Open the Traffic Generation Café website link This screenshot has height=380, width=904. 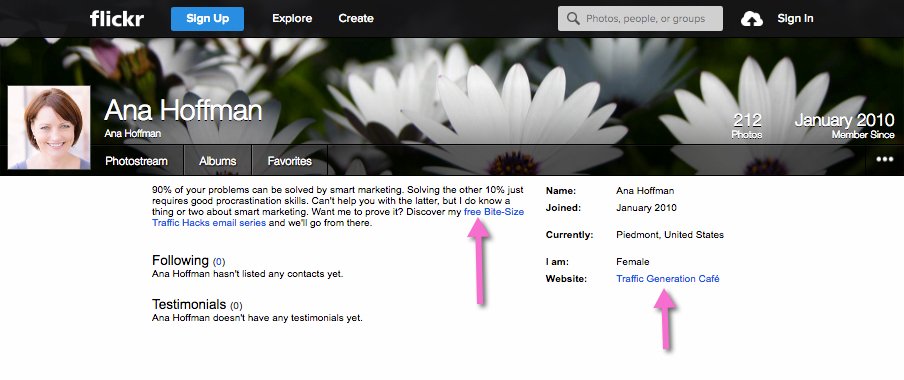point(668,279)
